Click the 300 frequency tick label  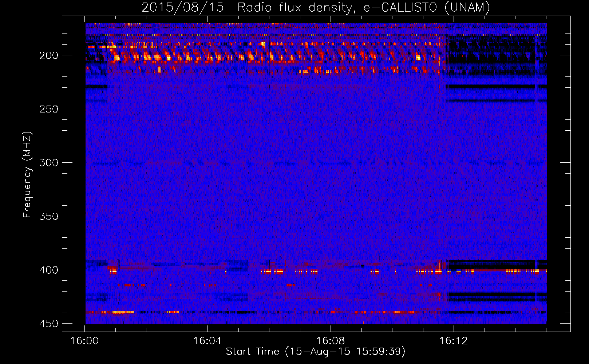[x=49, y=163]
